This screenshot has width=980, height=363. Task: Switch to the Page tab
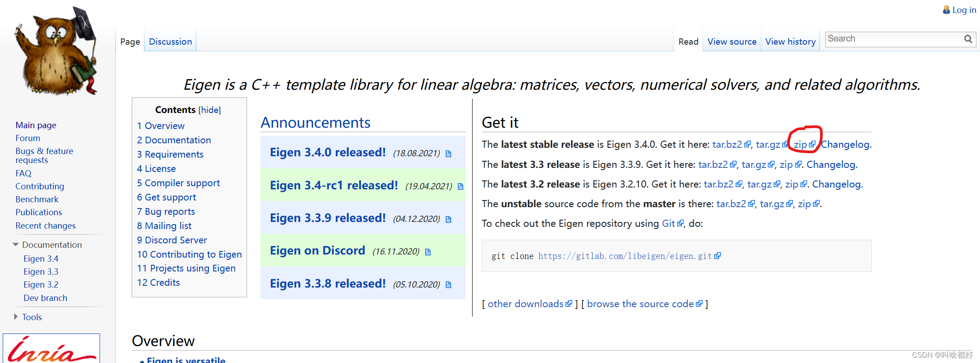tap(130, 42)
